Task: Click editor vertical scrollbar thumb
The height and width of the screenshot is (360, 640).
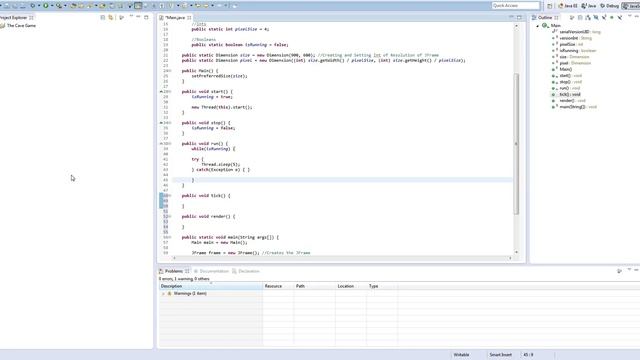Action: pyautogui.click(x=516, y=144)
